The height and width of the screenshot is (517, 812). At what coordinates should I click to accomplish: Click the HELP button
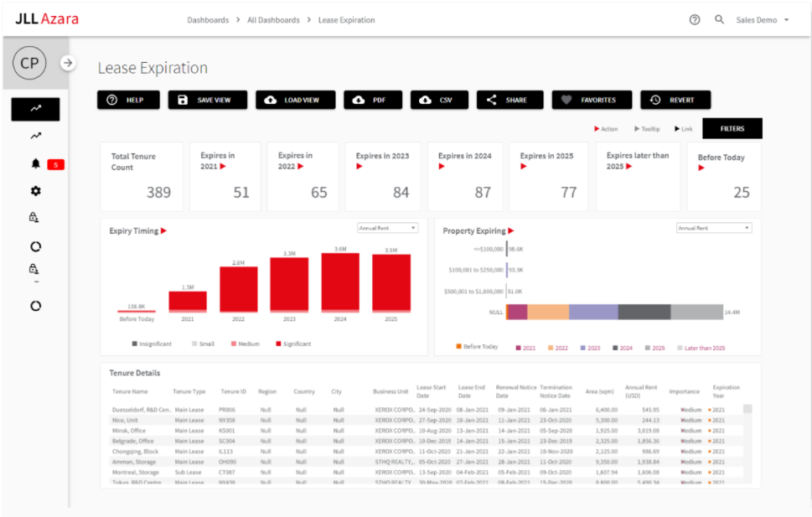click(128, 100)
